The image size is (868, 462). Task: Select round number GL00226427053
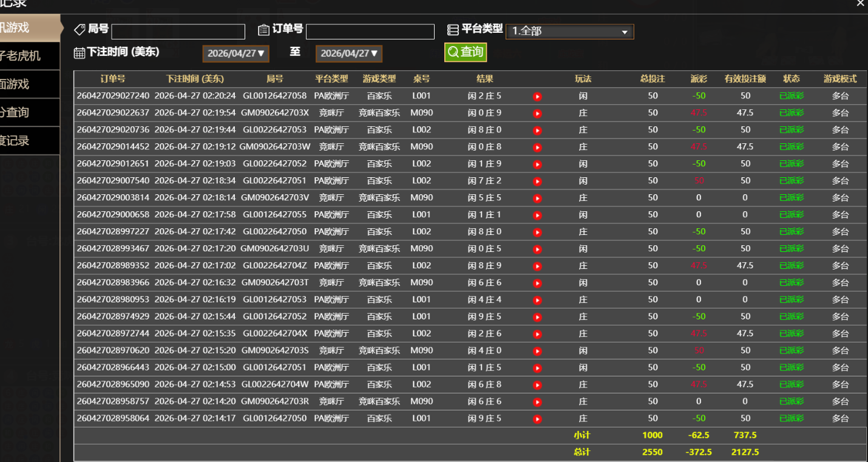(275, 130)
